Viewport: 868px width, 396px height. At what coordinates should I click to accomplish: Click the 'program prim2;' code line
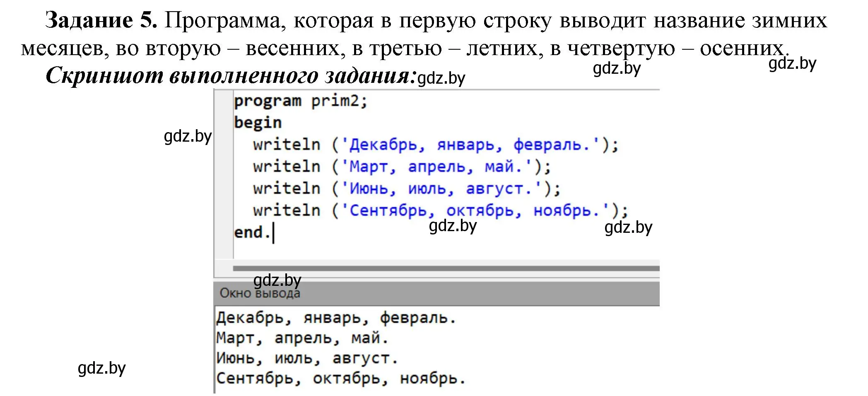[x=301, y=101]
